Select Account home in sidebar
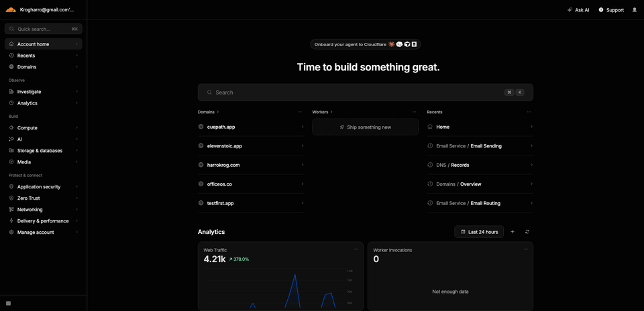The height and width of the screenshot is (311, 644). [x=44, y=44]
